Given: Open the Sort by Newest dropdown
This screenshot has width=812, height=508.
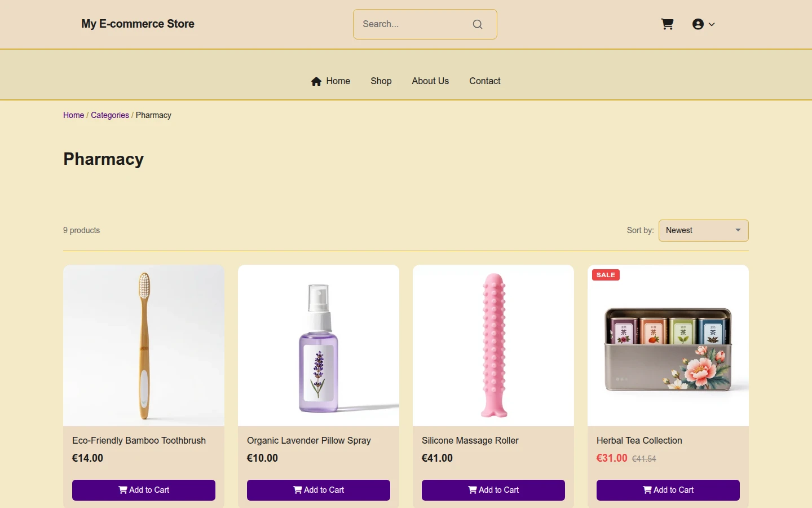Looking at the screenshot, I should tap(704, 230).
